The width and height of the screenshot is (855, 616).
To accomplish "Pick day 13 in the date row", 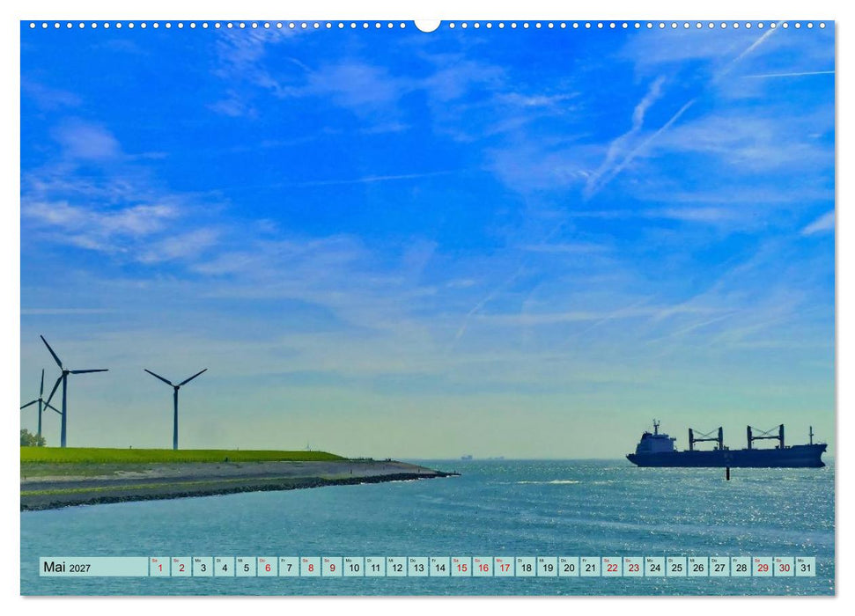I will 418,567.
